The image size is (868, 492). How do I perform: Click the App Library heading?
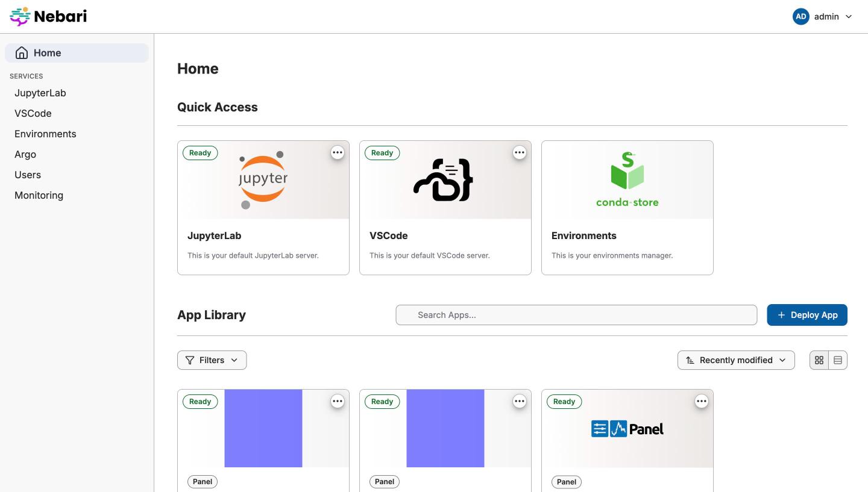[x=212, y=315]
